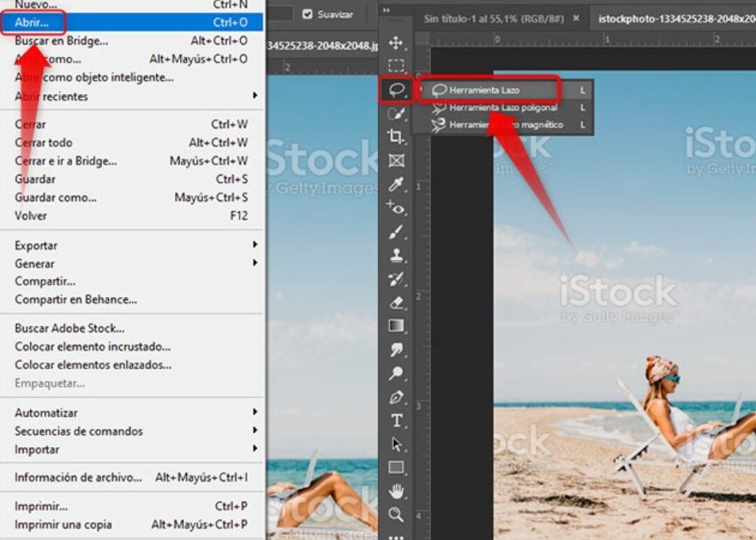Select the Rectangular Marquee tool
The height and width of the screenshot is (540, 756).
395,66
